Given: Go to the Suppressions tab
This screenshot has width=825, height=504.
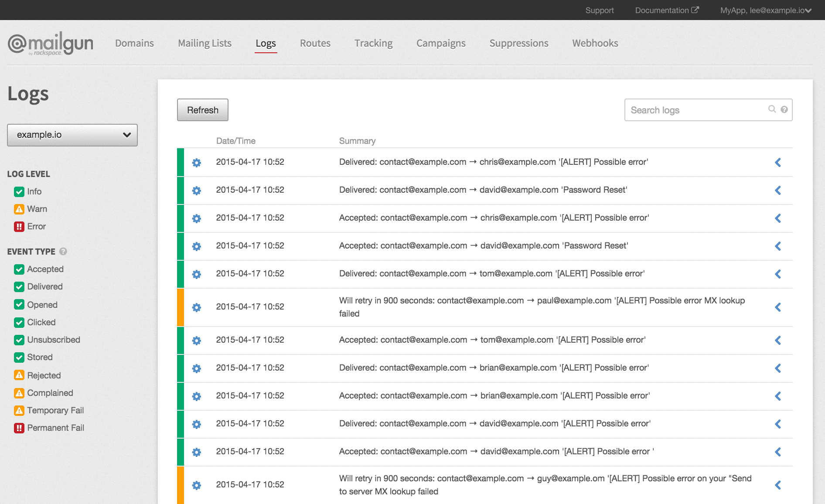Looking at the screenshot, I should pos(518,43).
